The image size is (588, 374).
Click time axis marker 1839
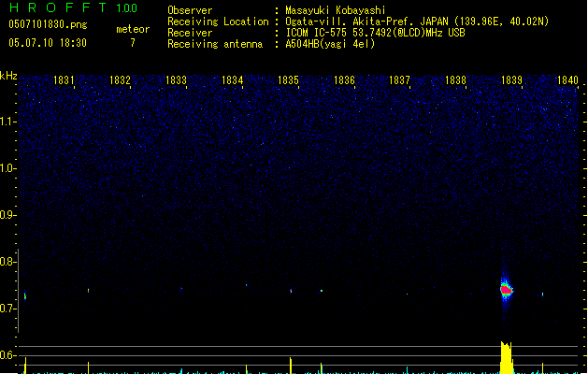coord(511,80)
